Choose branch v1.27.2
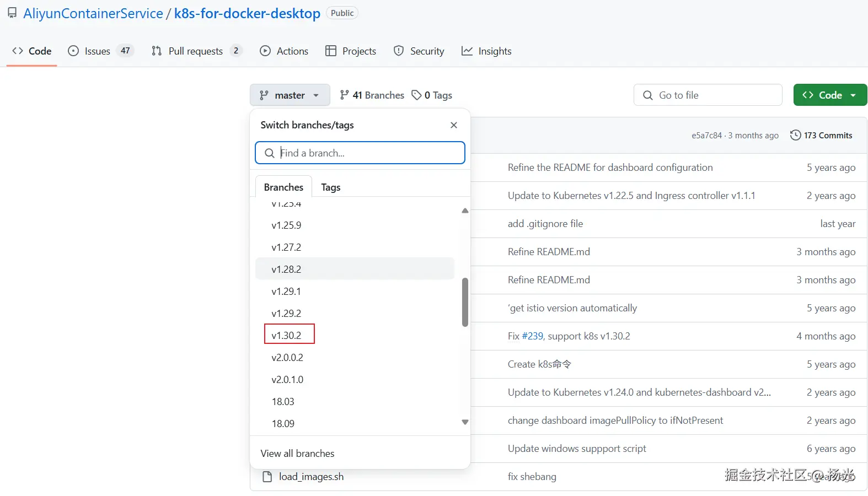Screen dimensions: 868x496 click(355, 247)
